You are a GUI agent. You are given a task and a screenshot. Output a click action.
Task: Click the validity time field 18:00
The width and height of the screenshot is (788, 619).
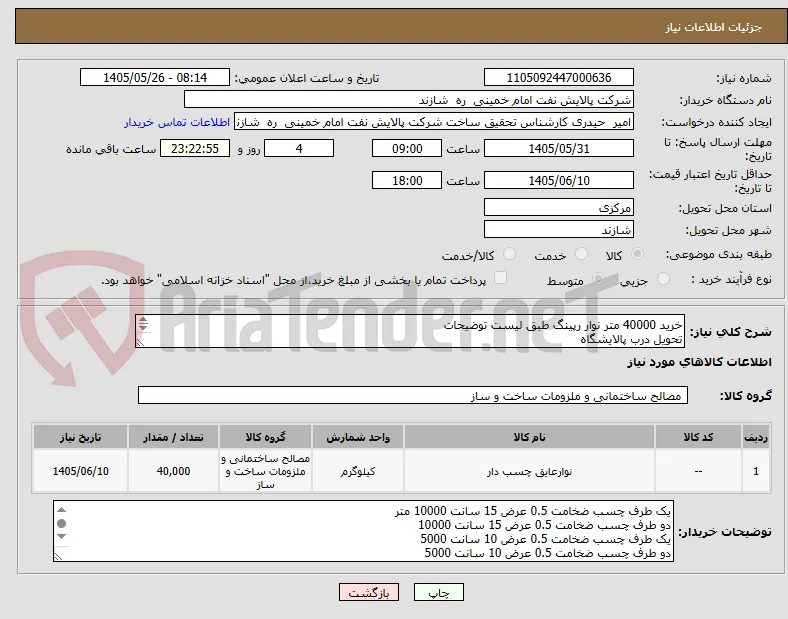pos(407,180)
